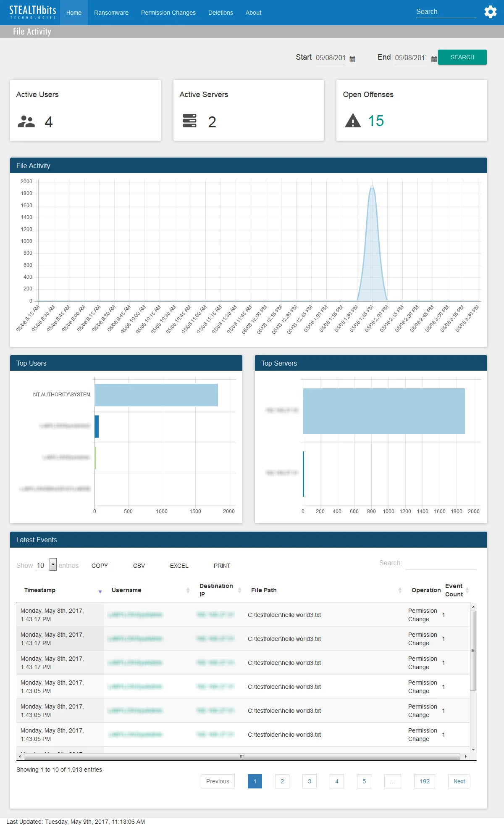Open the End date calendar picker
Screen dimensions: 504x825
coord(434,59)
